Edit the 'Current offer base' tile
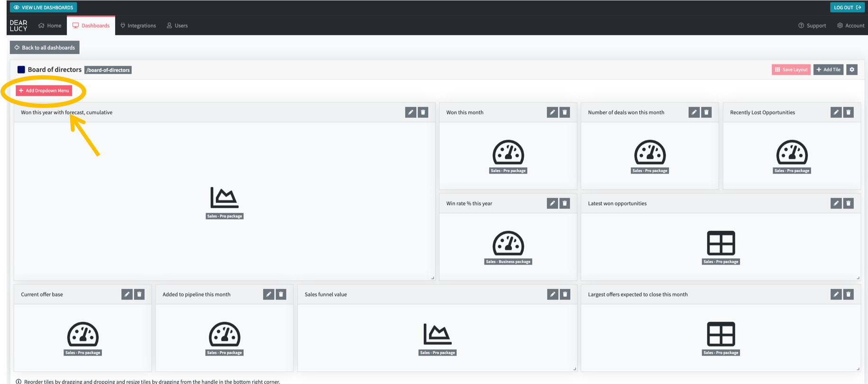The width and height of the screenshot is (868, 384). pos(127,294)
